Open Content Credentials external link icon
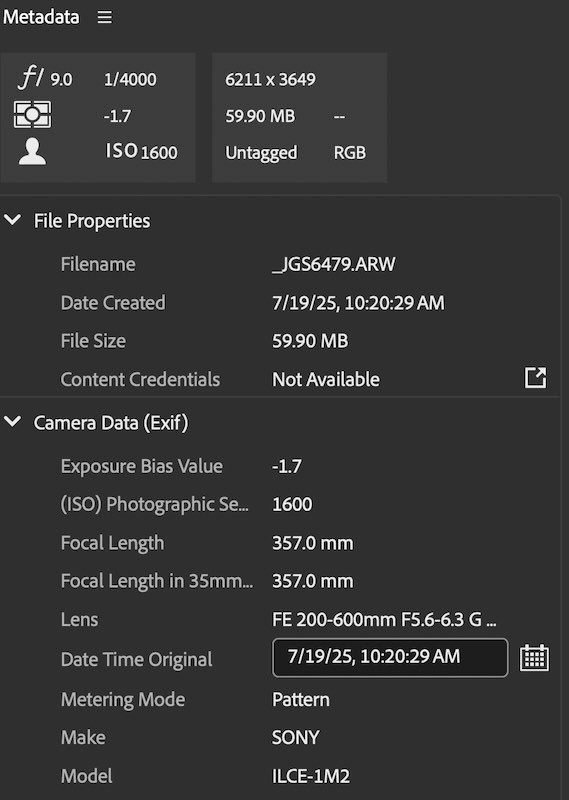The image size is (569, 800). coord(535,378)
